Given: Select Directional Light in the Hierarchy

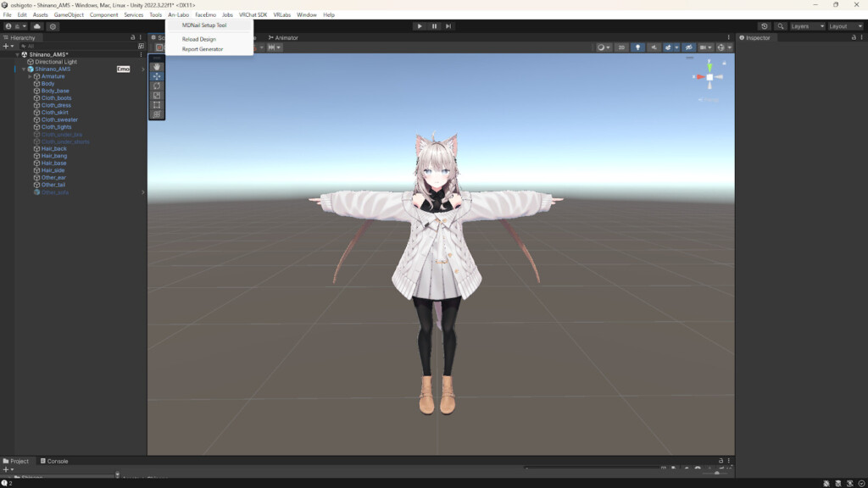Looking at the screenshot, I should click(55, 62).
